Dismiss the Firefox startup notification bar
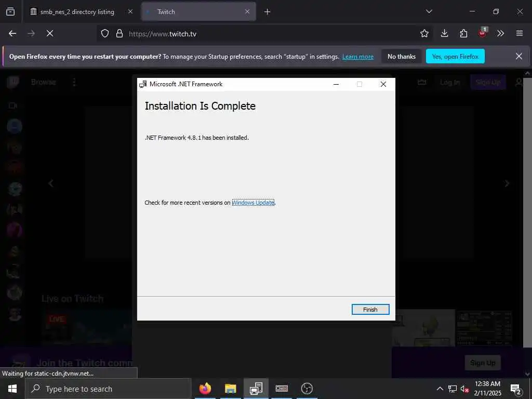 (x=519, y=56)
